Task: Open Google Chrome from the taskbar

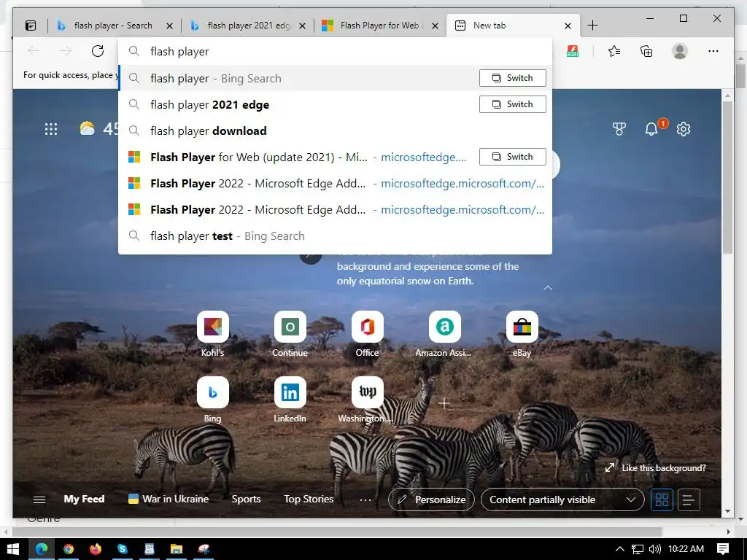Action: tap(69, 549)
